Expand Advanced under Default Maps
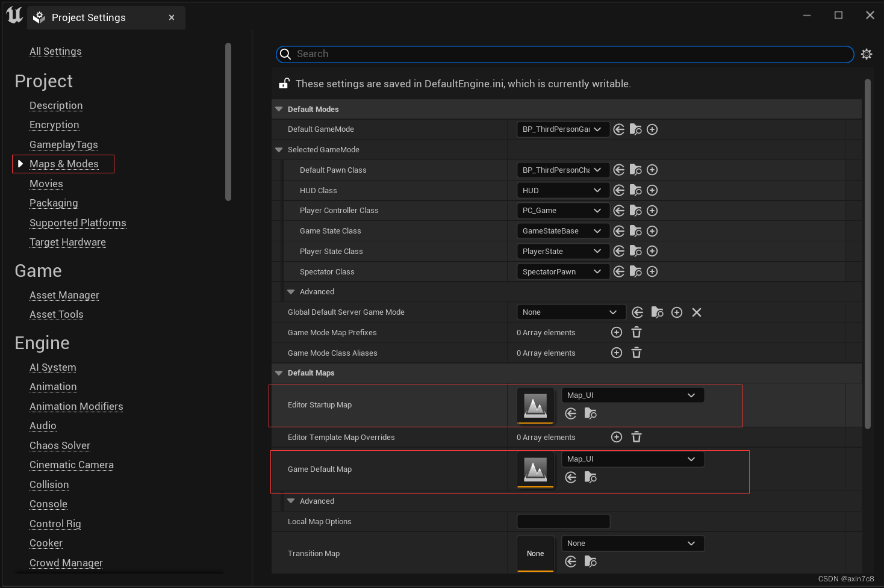Image resolution: width=884 pixels, height=588 pixels. pyautogui.click(x=291, y=501)
